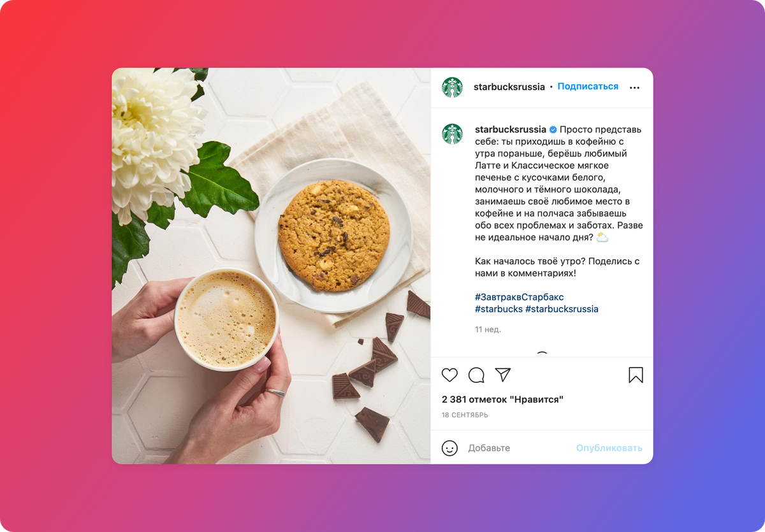765x532 pixels.
Task: Open the #starbucksrussia hashtag link
Action: (x=562, y=309)
